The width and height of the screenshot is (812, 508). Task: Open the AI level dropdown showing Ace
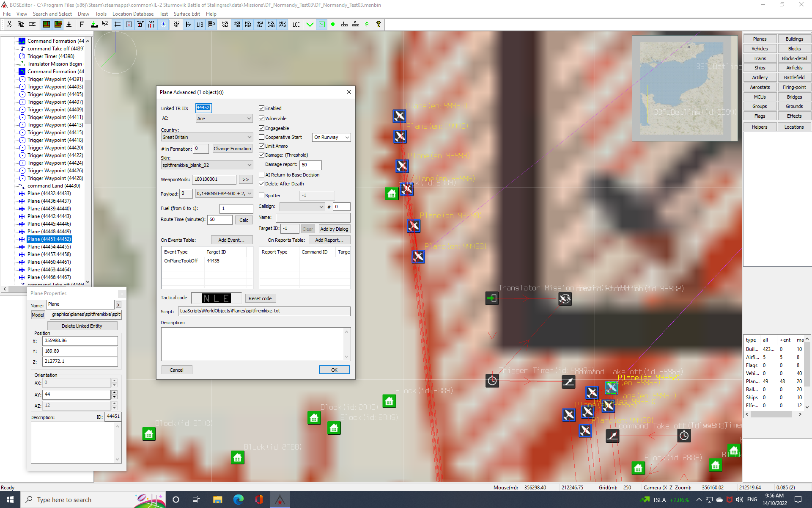224,119
